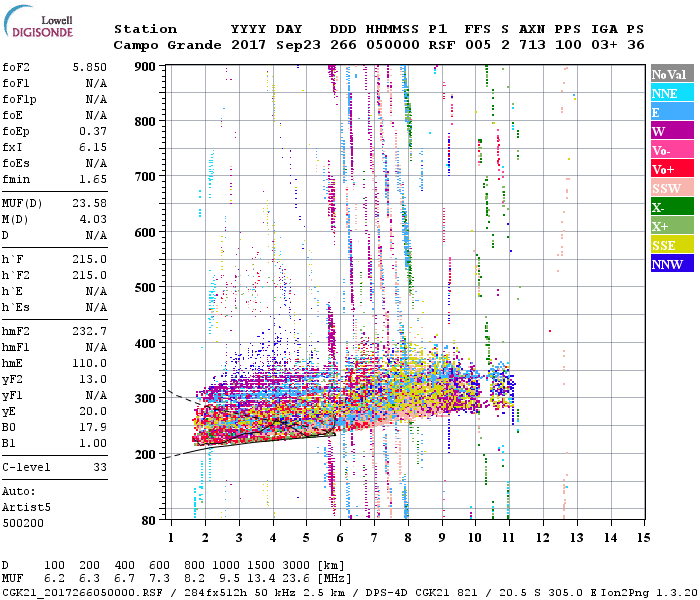The width and height of the screenshot is (700, 600).
Task: Select the X+ legend swatch
Action: 672,227
